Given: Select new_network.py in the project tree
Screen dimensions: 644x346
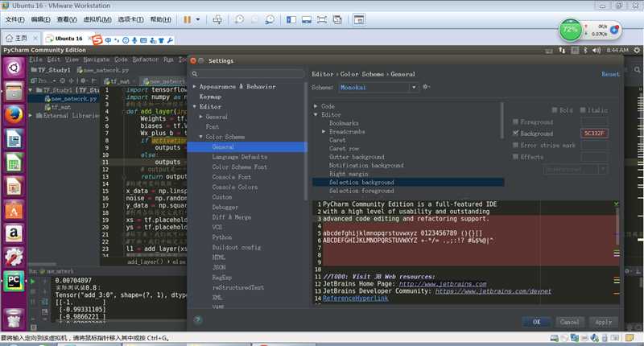Looking at the screenshot, I should (x=74, y=99).
